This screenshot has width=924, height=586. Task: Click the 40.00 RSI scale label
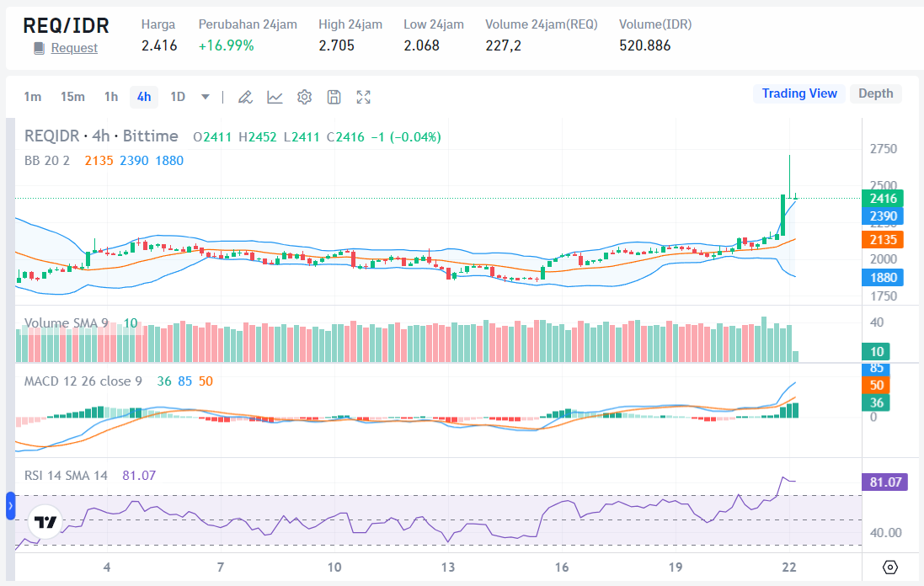[x=886, y=533]
